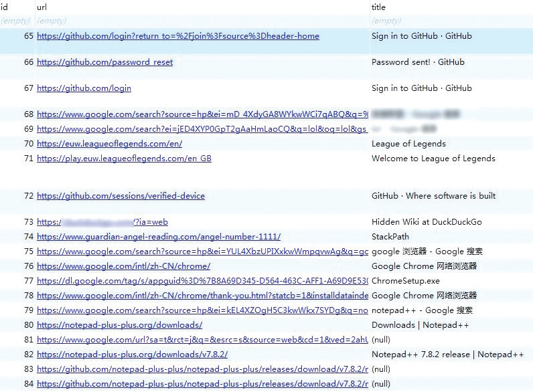Select the '(null)' title in row 84
533x392 pixels.
click(381, 384)
